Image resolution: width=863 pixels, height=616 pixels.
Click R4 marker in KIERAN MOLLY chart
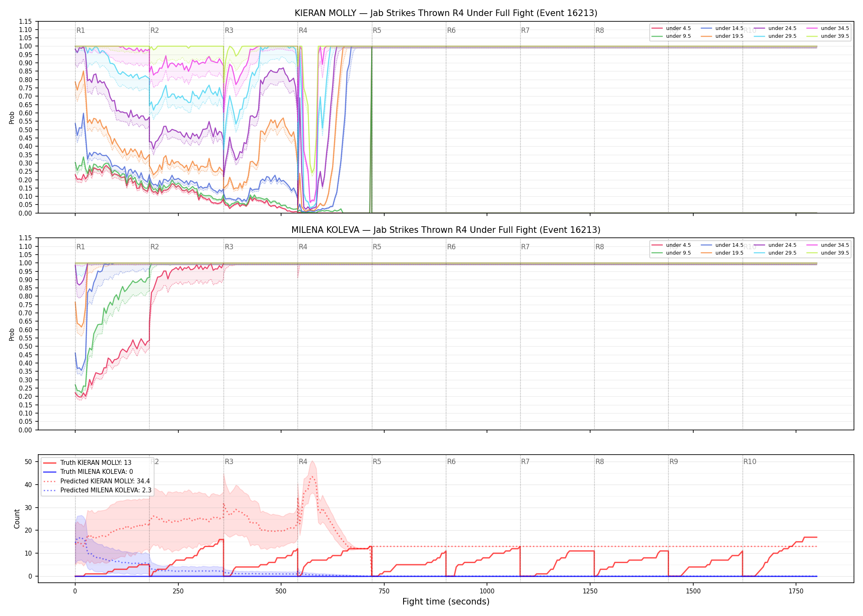[x=303, y=30]
